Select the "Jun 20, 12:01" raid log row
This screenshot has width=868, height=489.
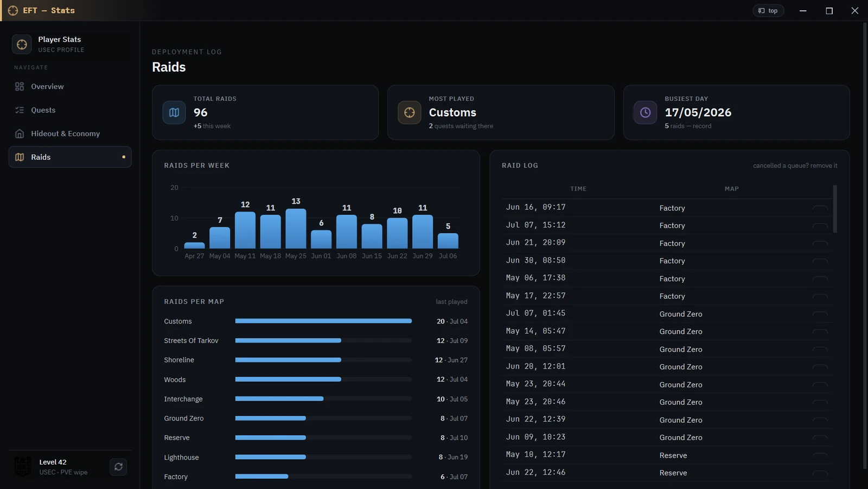(x=667, y=366)
